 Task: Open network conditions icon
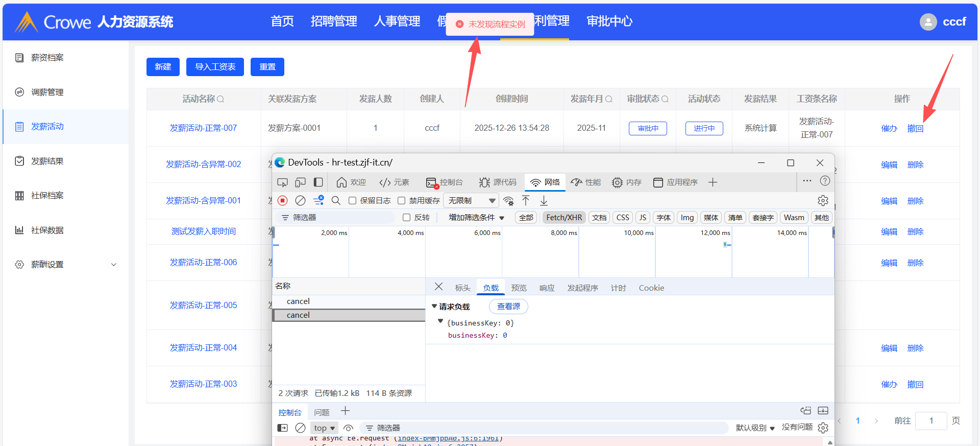click(x=508, y=200)
